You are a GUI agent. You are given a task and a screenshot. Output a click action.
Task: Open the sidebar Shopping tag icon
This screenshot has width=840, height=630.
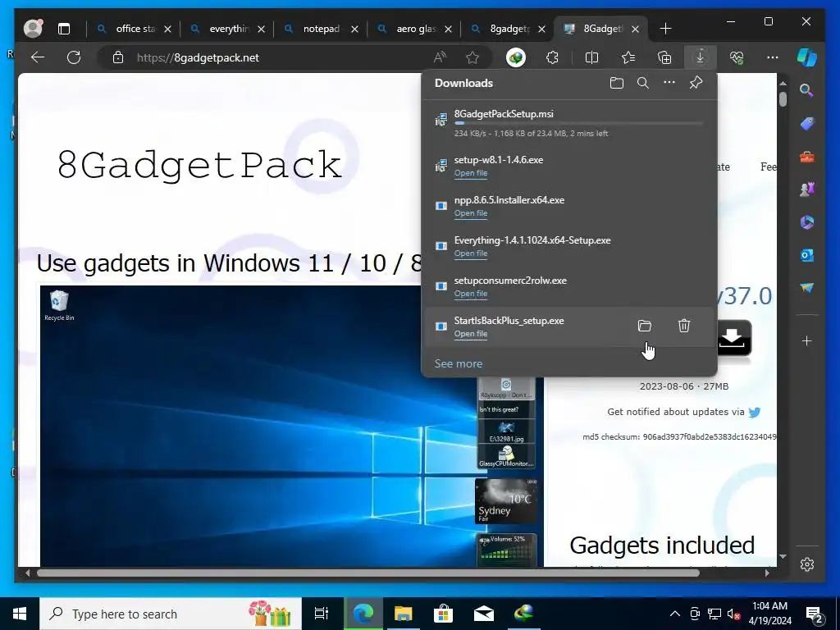[807, 124]
